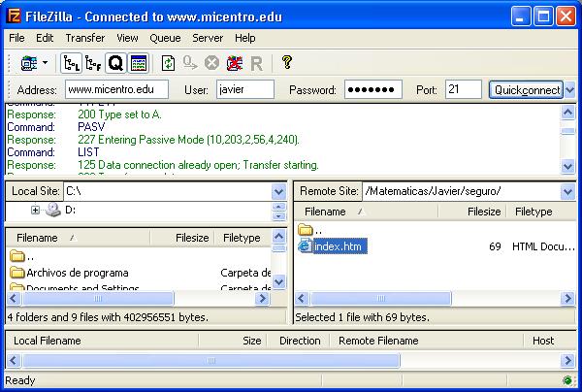Click the Address input field

coord(116,90)
